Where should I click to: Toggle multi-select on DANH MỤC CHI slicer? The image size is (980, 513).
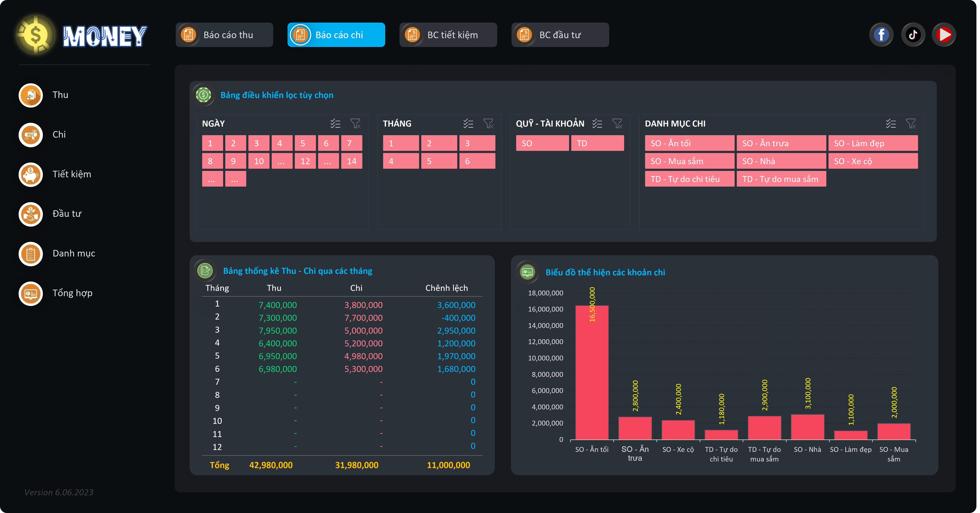(891, 123)
